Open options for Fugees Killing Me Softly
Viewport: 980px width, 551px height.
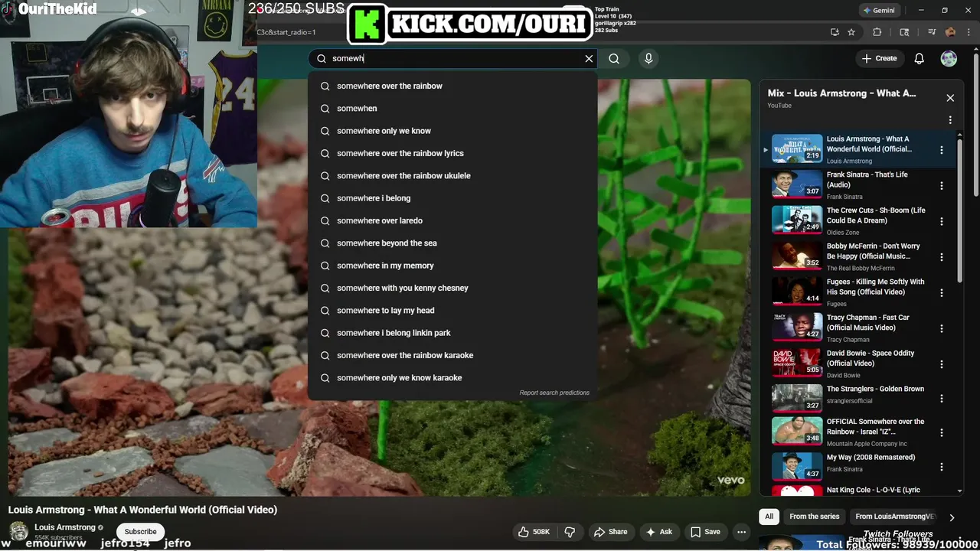pos(942,292)
